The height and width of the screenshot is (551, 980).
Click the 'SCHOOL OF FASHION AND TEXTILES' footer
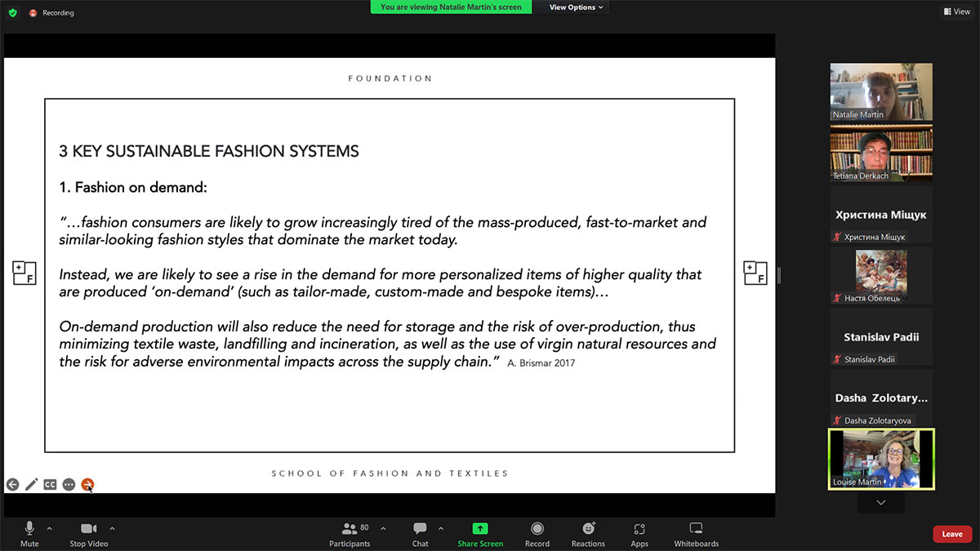[390, 473]
